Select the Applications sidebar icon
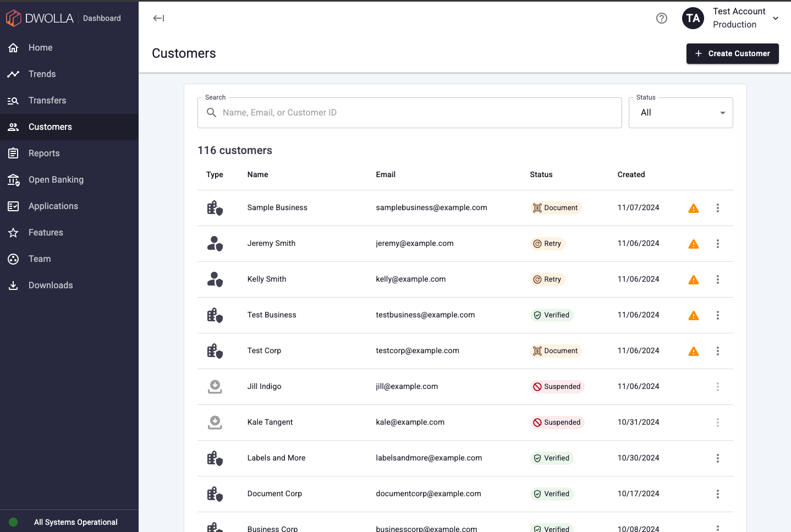 (x=13, y=206)
